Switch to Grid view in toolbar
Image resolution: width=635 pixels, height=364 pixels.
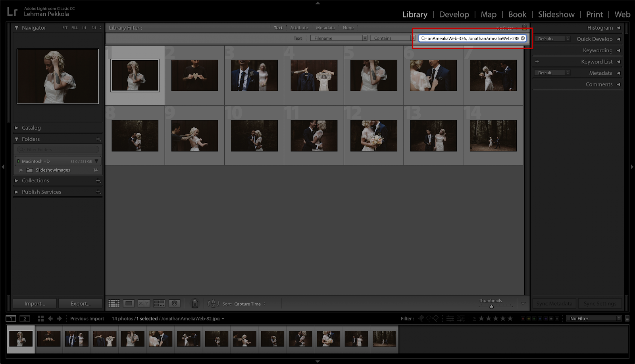tap(114, 303)
